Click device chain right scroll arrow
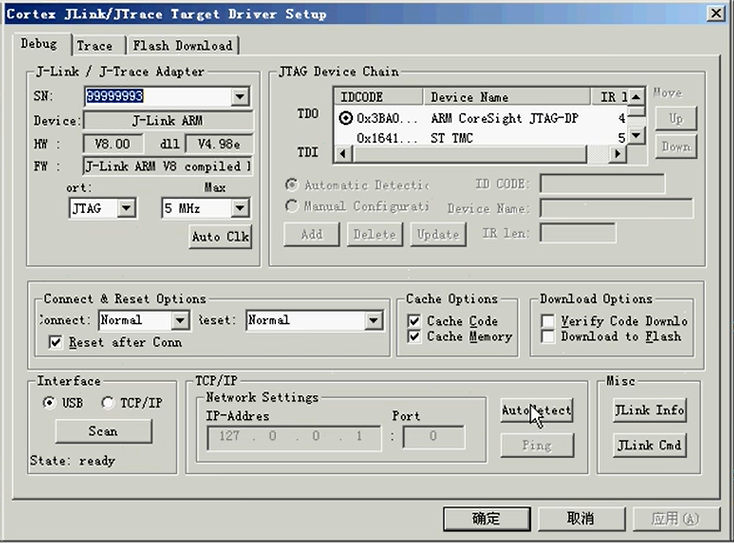Viewport: 734px width, 543px height. pos(618,154)
